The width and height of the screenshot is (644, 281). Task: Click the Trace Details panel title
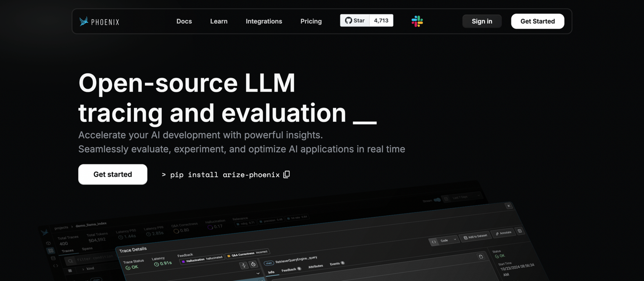tap(133, 250)
